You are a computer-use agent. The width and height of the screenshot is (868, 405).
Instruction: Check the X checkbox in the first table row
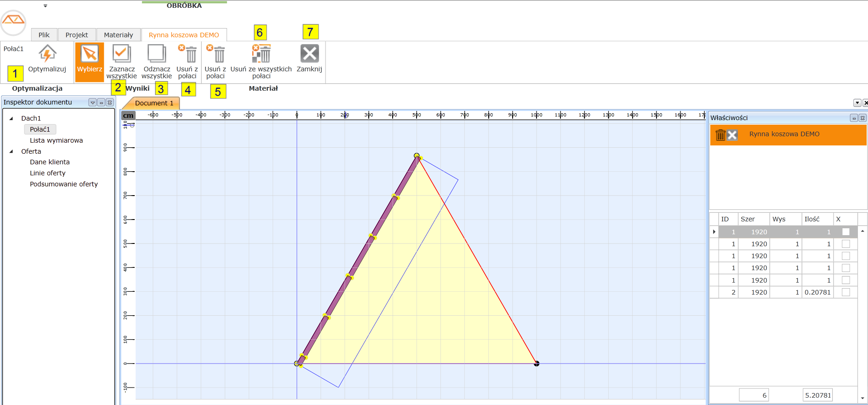[845, 232]
